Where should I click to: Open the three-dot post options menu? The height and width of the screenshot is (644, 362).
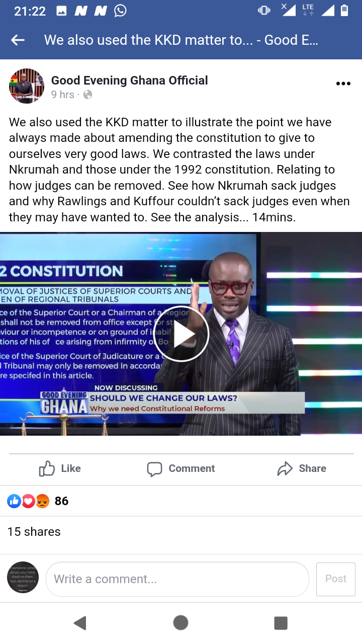[343, 84]
